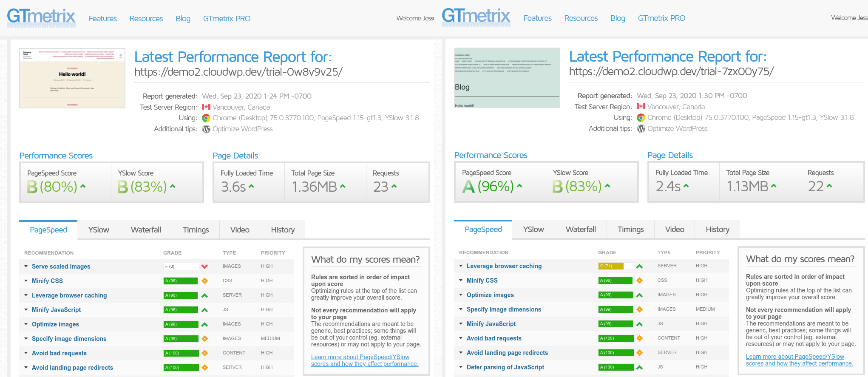868x377 pixels.
Task: Click F (0) grade bar for Serve scaled images
Action: pos(181,266)
